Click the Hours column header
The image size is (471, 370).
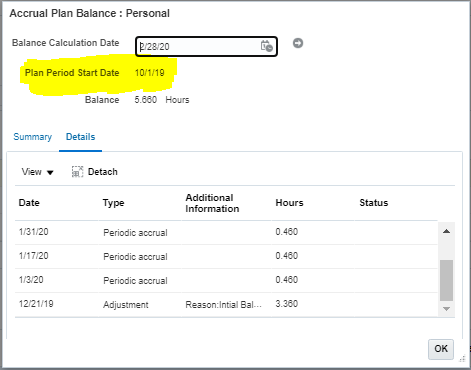coord(289,203)
